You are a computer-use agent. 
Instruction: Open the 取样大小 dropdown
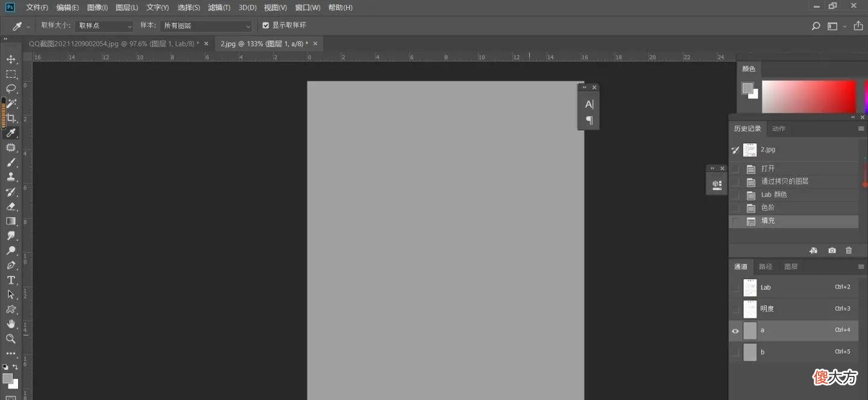tap(105, 26)
